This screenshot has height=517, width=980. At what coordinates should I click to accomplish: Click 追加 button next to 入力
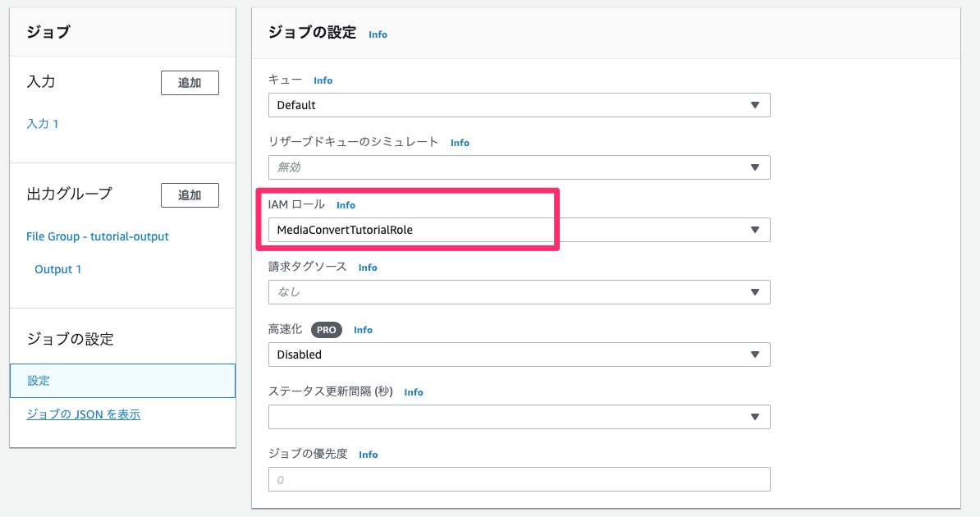pos(190,83)
